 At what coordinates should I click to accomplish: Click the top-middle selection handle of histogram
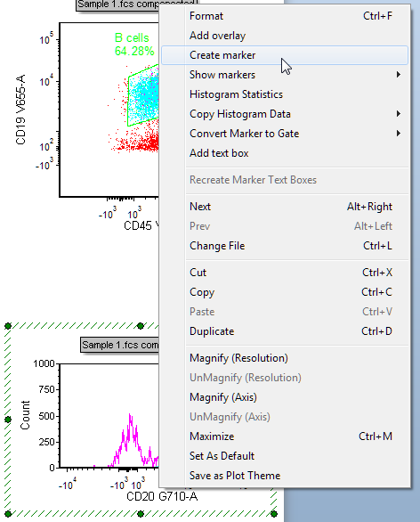[141, 326]
